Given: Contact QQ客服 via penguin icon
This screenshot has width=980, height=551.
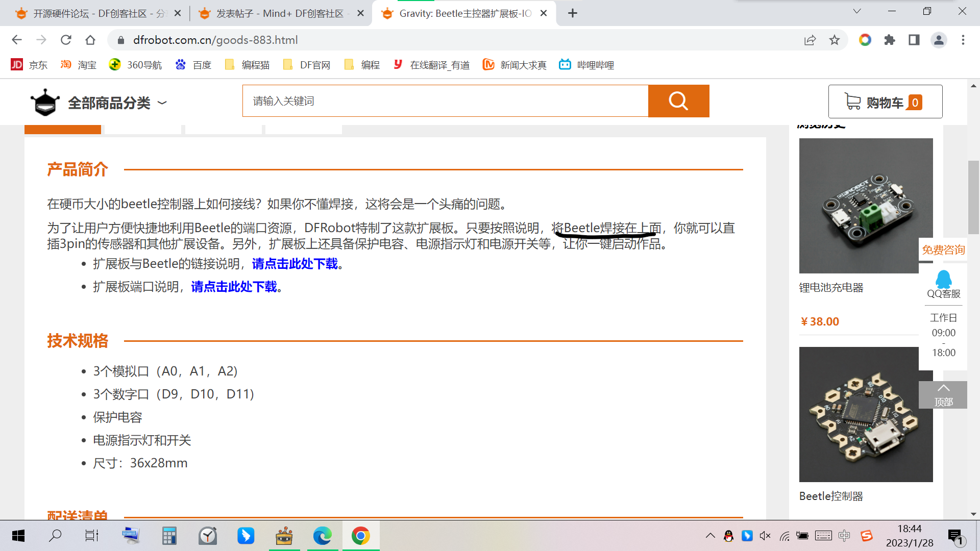Looking at the screenshot, I should [x=943, y=280].
